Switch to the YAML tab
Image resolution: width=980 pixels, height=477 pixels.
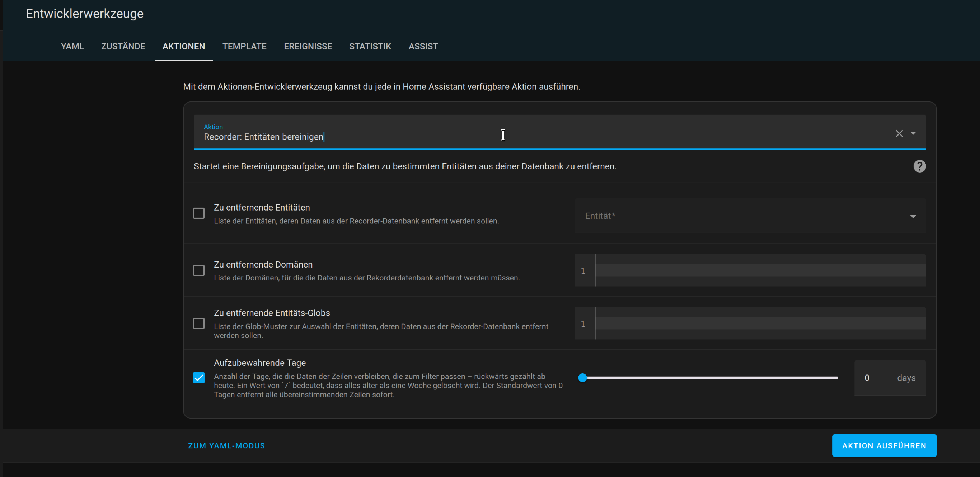point(72,46)
